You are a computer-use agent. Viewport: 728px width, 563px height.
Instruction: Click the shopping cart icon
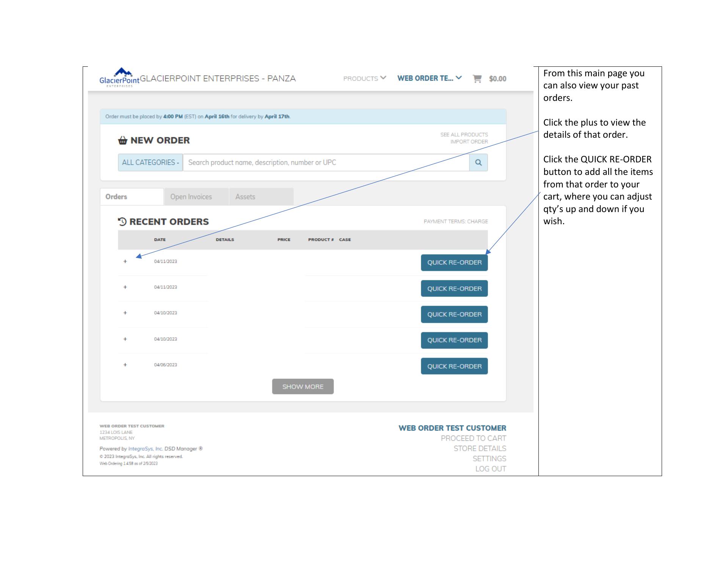(477, 79)
